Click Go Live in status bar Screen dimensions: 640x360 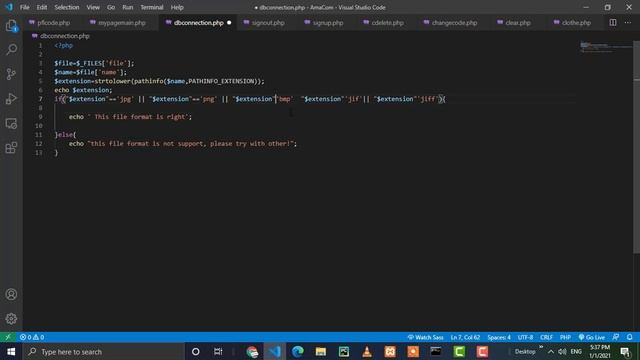click(592, 337)
